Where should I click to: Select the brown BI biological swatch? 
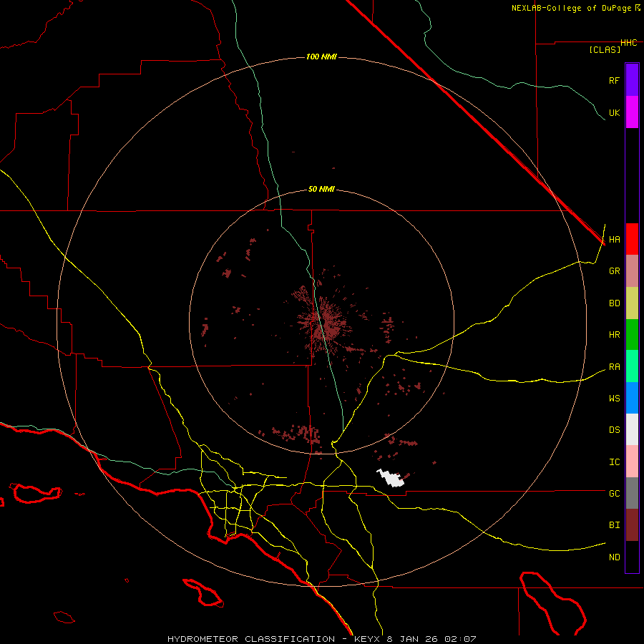click(632, 525)
